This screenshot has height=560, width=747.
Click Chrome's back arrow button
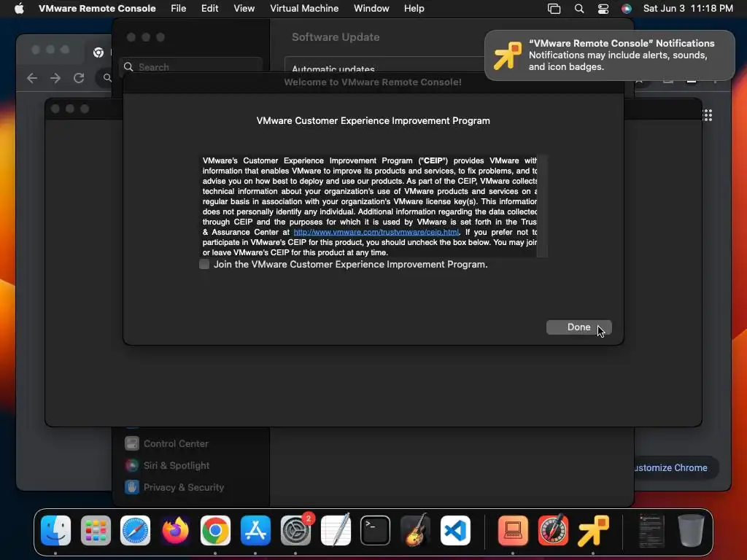[x=32, y=77]
